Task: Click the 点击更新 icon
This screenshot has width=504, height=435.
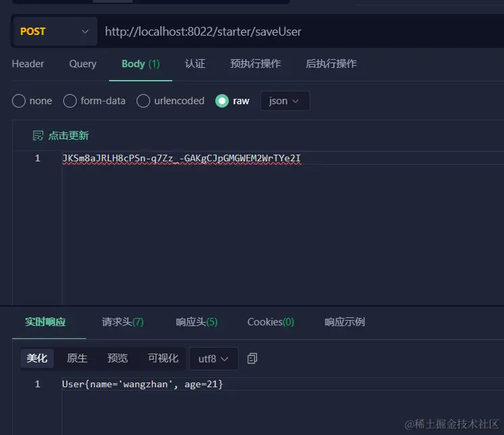Action: coord(38,136)
